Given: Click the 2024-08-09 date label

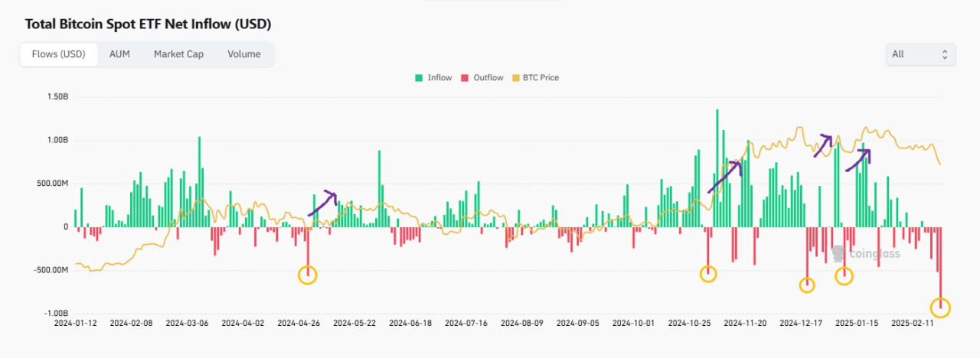Looking at the screenshot, I should 522,324.
